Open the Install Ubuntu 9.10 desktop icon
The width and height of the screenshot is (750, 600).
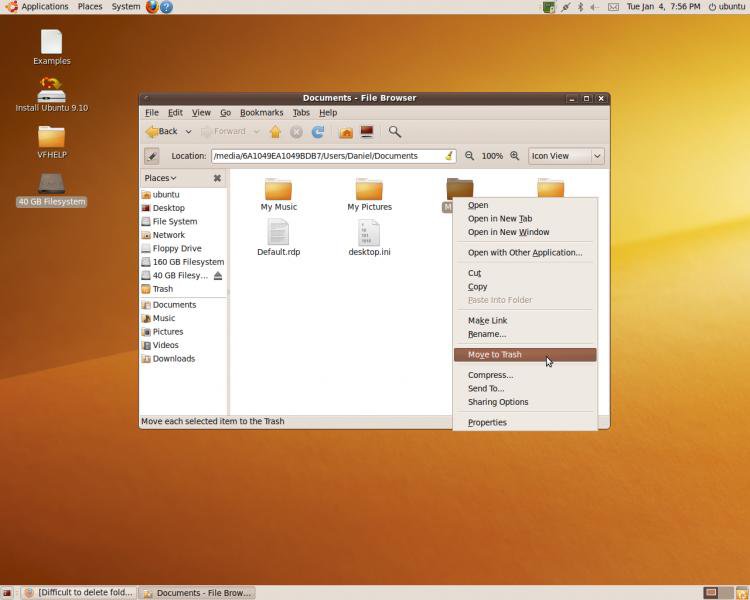[x=52, y=94]
